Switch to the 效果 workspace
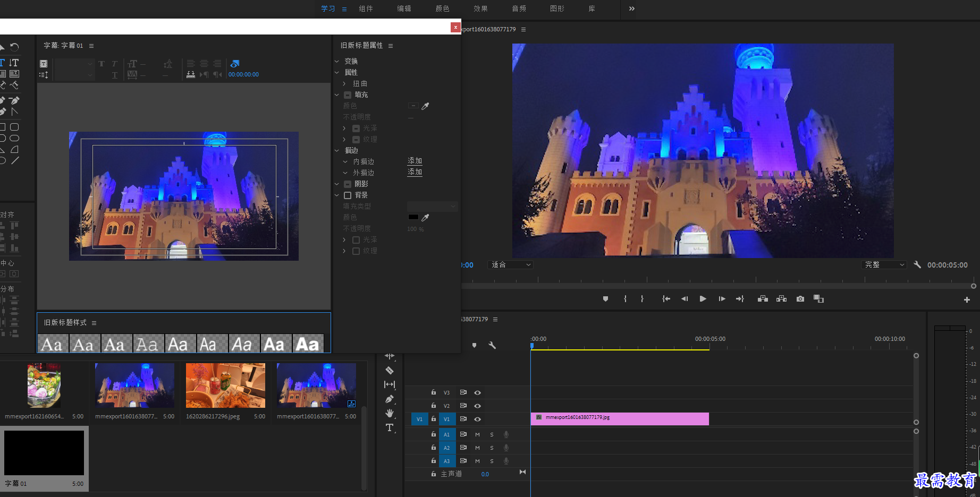 click(480, 8)
